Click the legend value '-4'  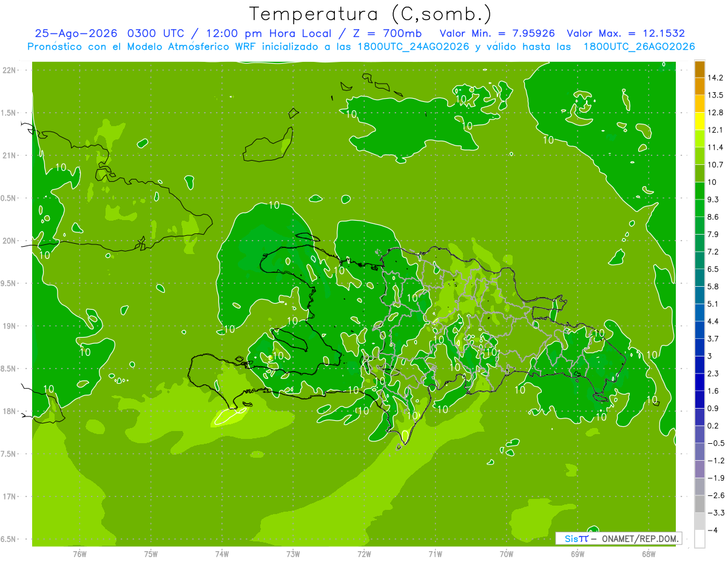pos(713,530)
